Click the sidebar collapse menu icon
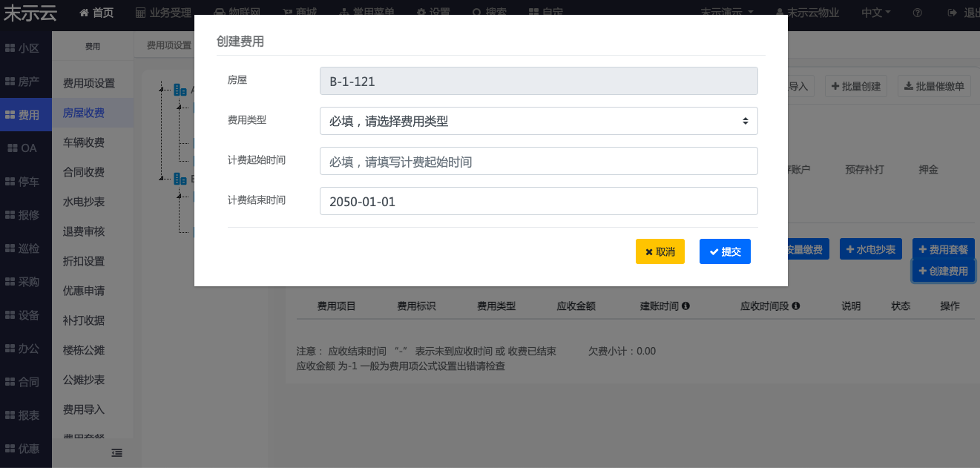 coord(116,452)
